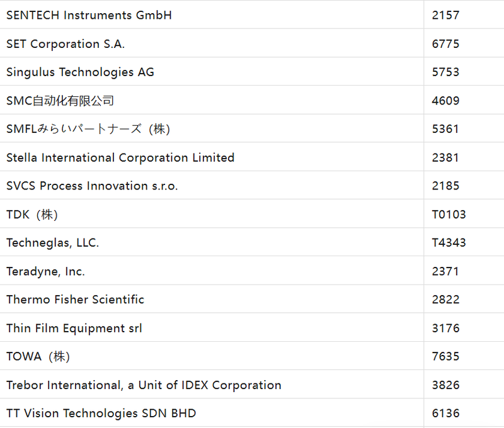This screenshot has width=504, height=428.
Task: Select booth number 6775 cell
Action: (445, 44)
